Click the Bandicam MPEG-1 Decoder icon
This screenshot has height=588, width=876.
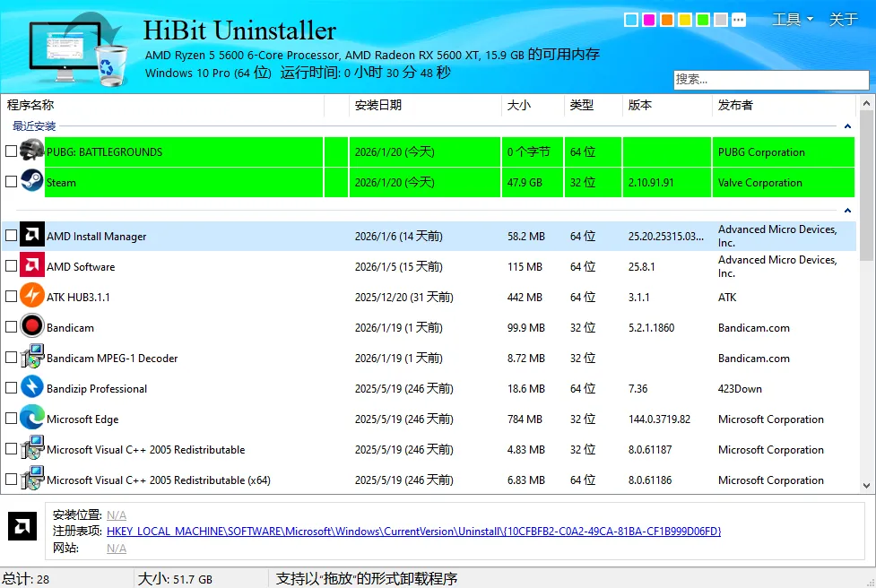(32, 357)
